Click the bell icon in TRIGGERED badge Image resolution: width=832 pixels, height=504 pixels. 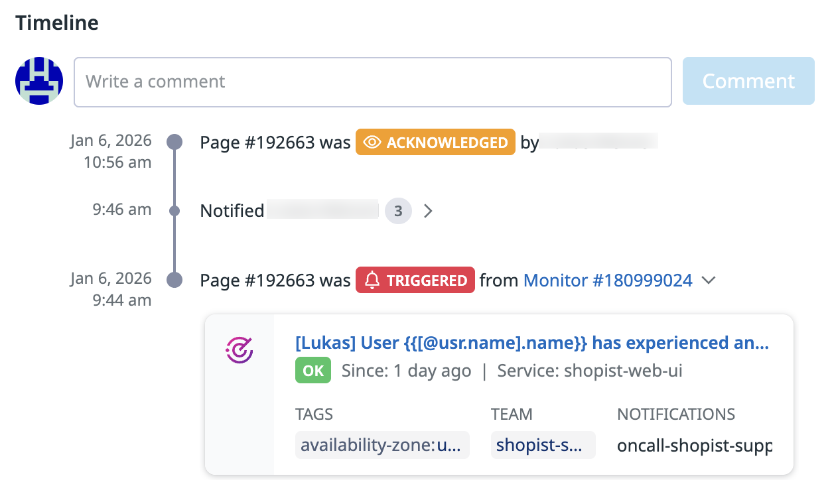pyautogui.click(x=372, y=281)
